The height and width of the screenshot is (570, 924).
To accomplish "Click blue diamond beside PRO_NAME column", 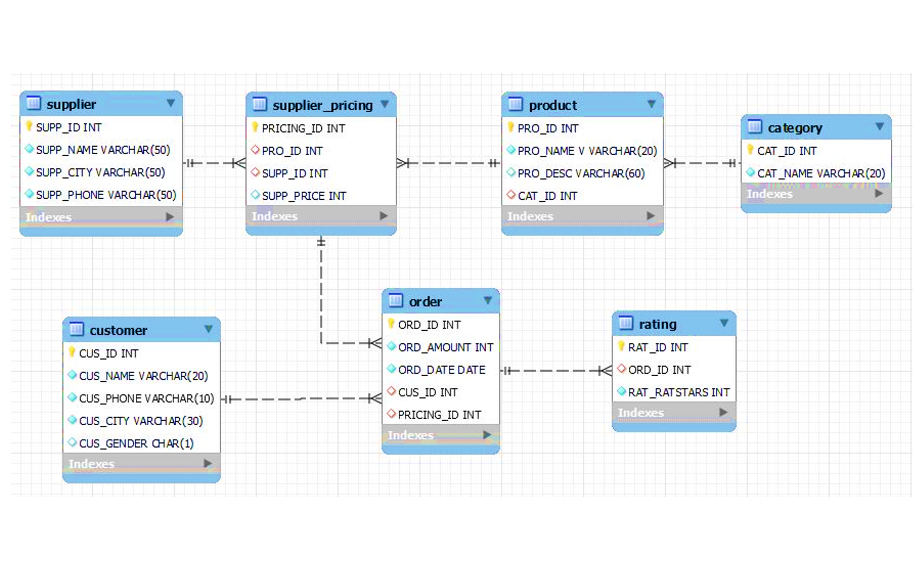I will pos(511,150).
